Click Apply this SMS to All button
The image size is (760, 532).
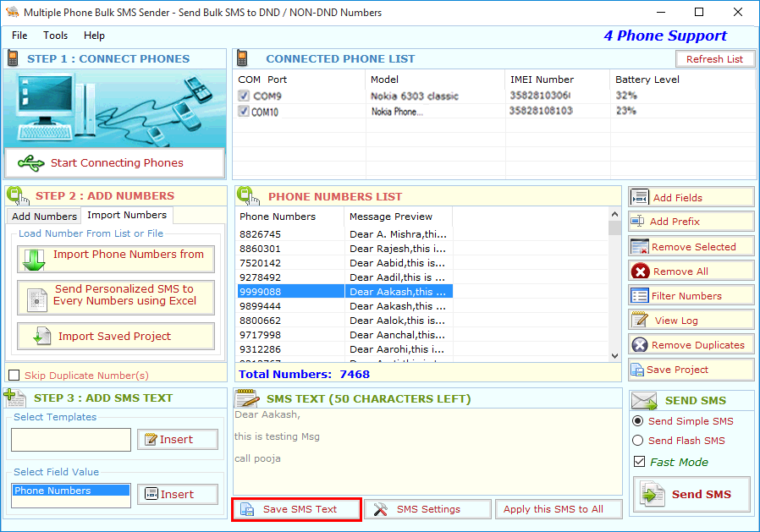pos(559,509)
